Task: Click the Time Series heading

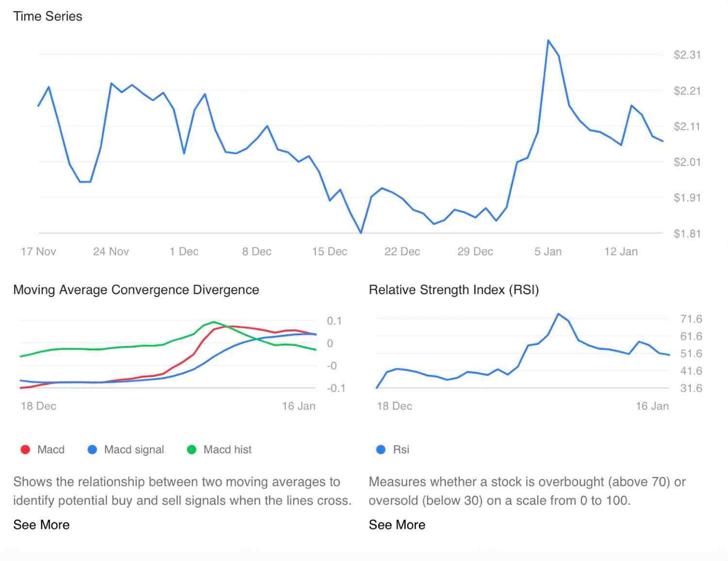Action: [x=48, y=16]
